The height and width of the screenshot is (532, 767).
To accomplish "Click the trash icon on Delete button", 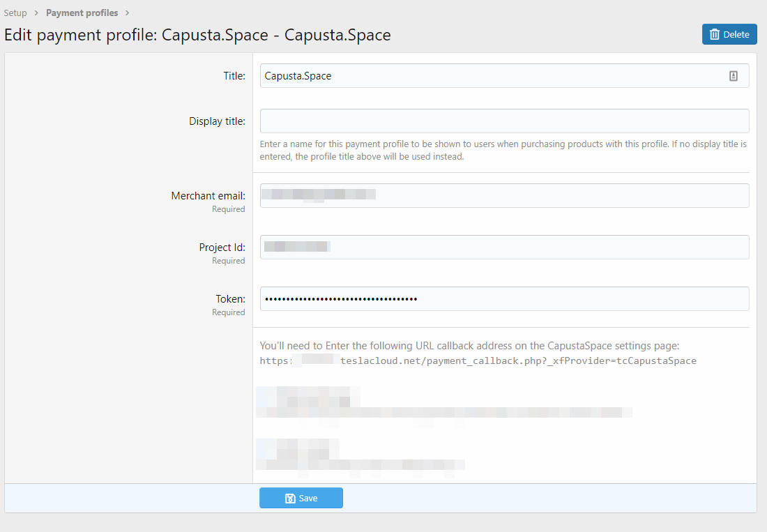I will 715,35.
